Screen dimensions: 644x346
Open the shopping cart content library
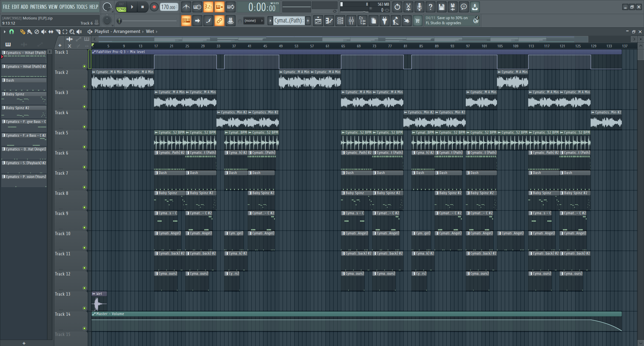(417, 21)
